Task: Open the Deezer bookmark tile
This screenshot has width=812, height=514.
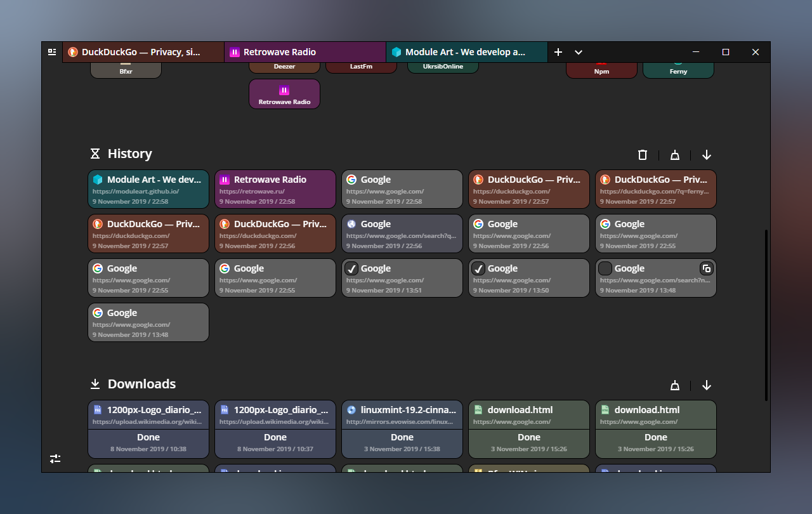Action: [284, 67]
